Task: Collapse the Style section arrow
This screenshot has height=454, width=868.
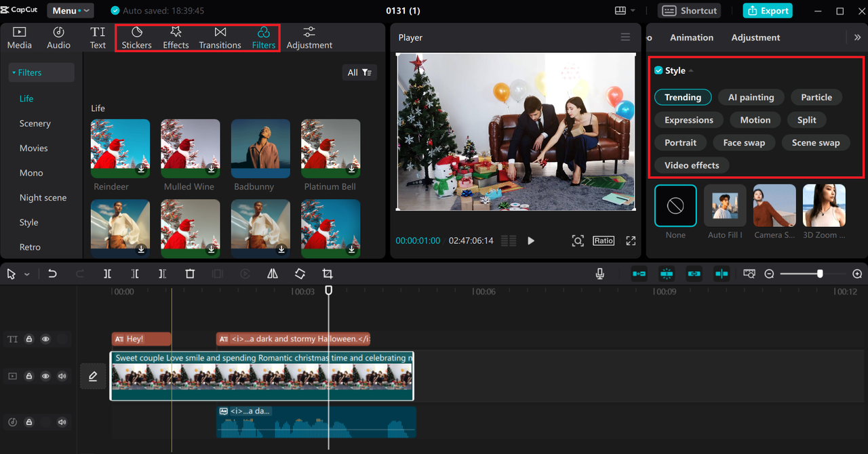Action: click(691, 71)
